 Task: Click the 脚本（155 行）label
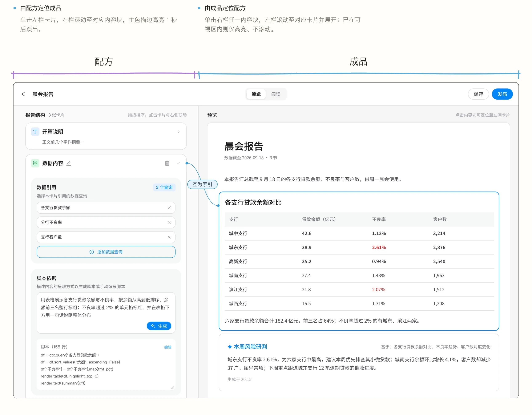coord(54,347)
